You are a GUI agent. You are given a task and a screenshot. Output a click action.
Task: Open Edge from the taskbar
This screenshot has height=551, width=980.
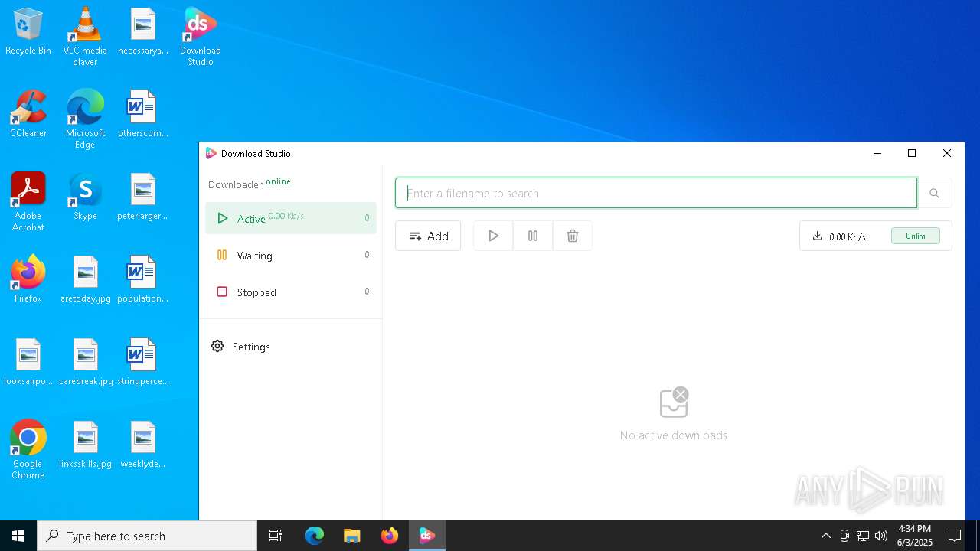click(x=315, y=536)
